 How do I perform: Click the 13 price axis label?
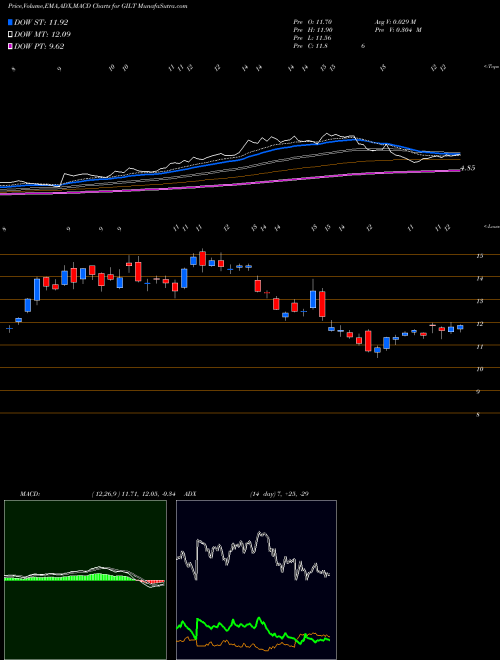pyautogui.click(x=479, y=301)
